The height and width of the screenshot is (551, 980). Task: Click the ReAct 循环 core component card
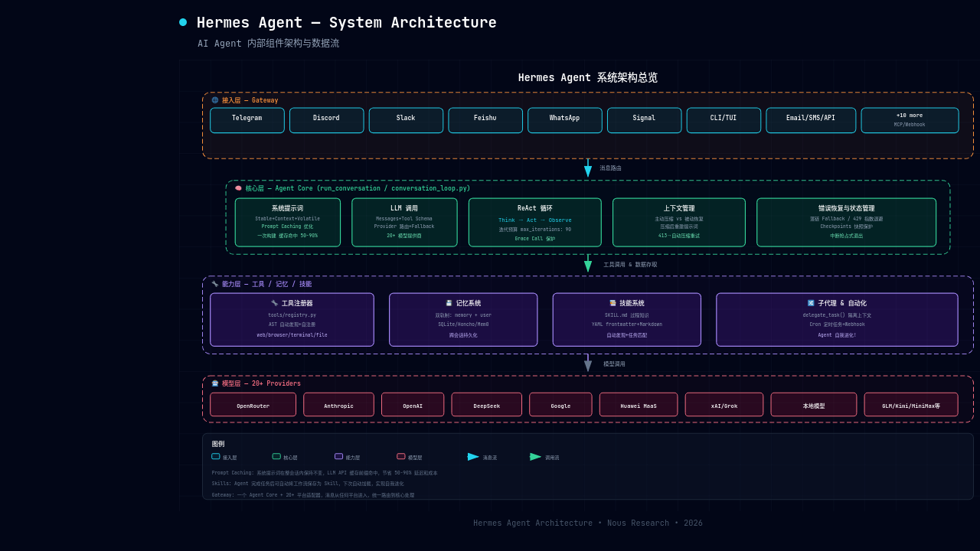tap(535, 223)
